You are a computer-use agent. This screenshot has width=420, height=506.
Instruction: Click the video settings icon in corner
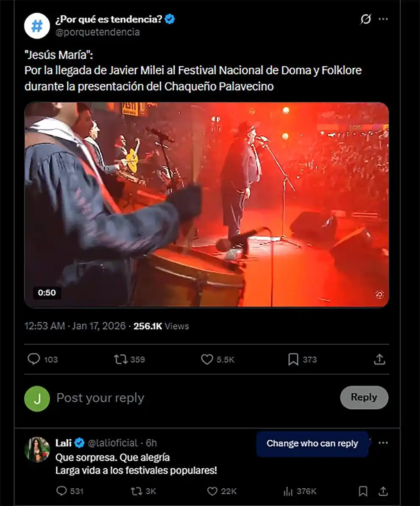click(380, 294)
